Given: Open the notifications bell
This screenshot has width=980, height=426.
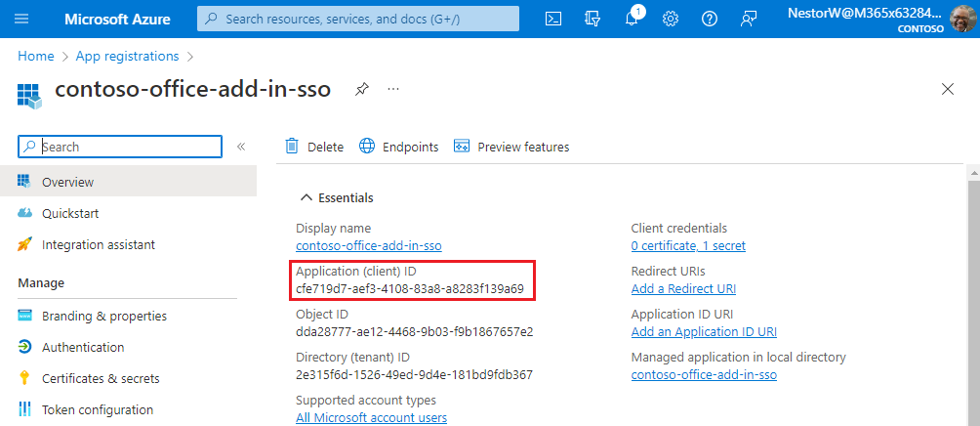Looking at the screenshot, I should click(632, 19).
